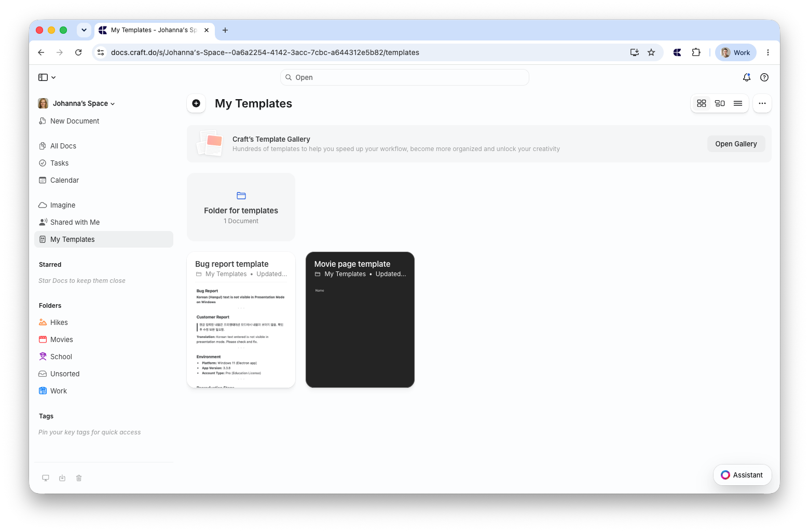Open the Unsorted folder
Screen dimensions: 809x532
pos(104,374)
